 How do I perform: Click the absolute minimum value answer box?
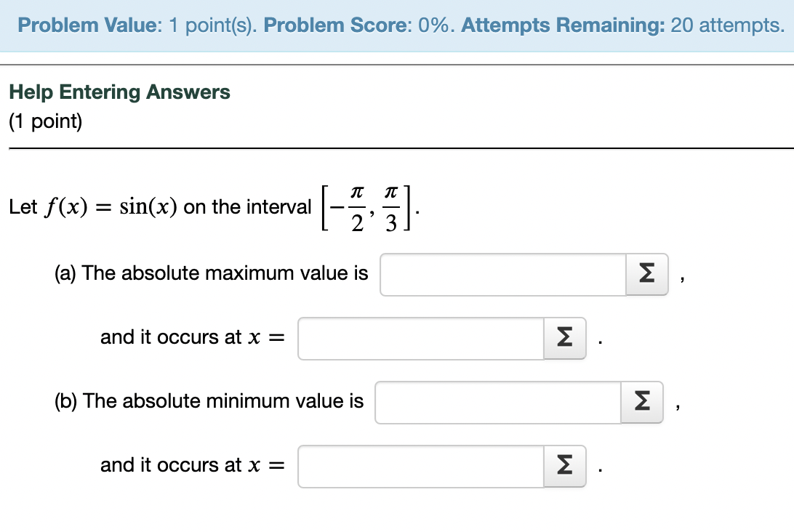click(x=498, y=402)
